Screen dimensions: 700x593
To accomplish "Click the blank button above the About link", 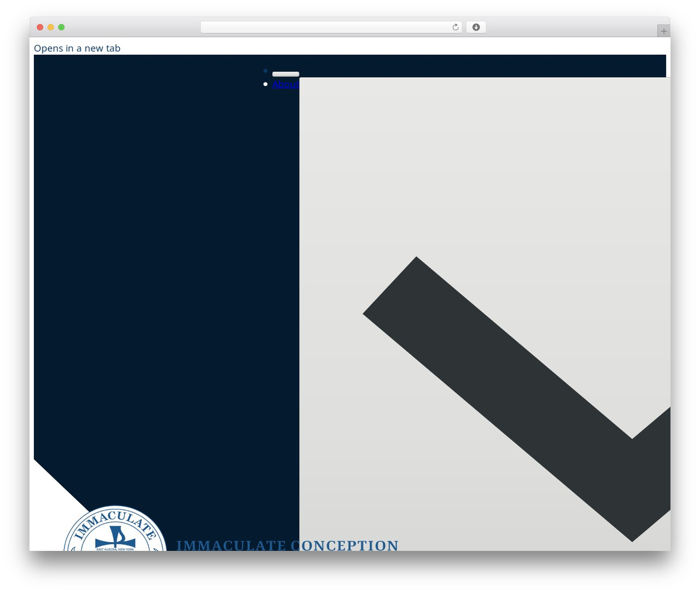I will point(285,74).
